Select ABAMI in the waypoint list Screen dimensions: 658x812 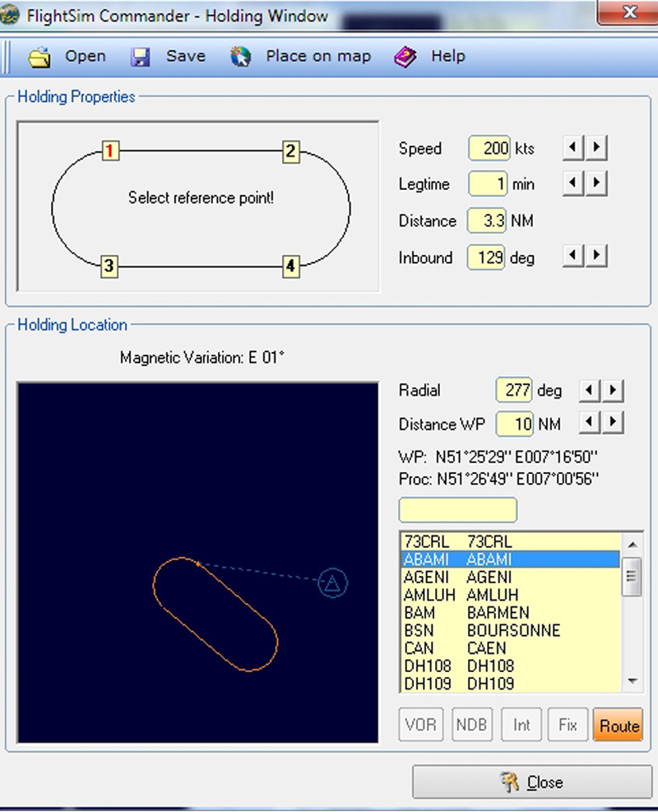click(511, 559)
